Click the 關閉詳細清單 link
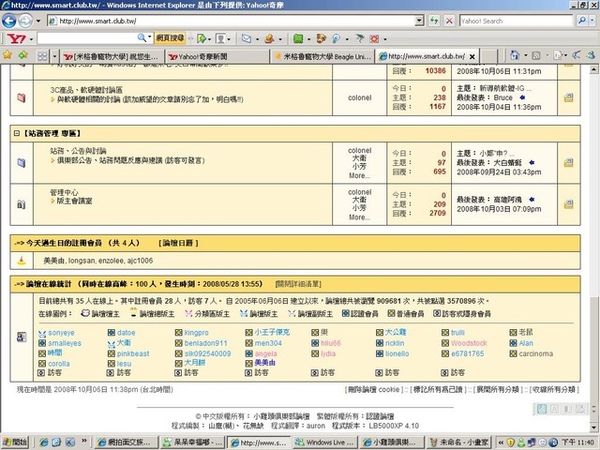600x450 pixels. (x=298, y=284)
